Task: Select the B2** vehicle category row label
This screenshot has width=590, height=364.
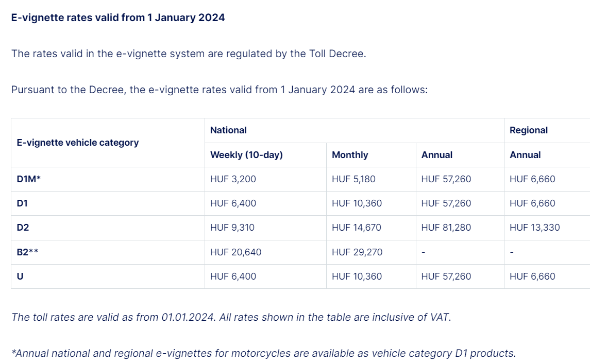Action: [27, 252]
